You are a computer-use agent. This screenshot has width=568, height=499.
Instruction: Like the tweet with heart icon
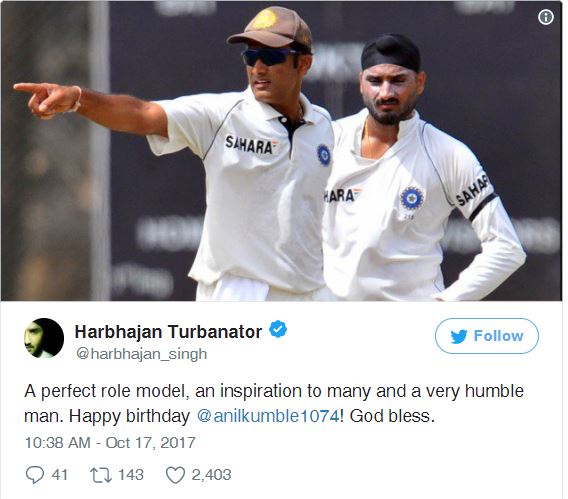point(175,475)
